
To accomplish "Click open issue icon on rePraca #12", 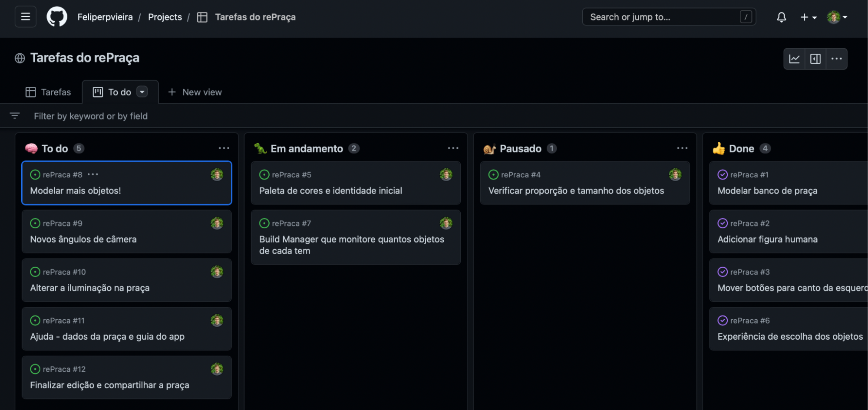I will coord(35,369).
